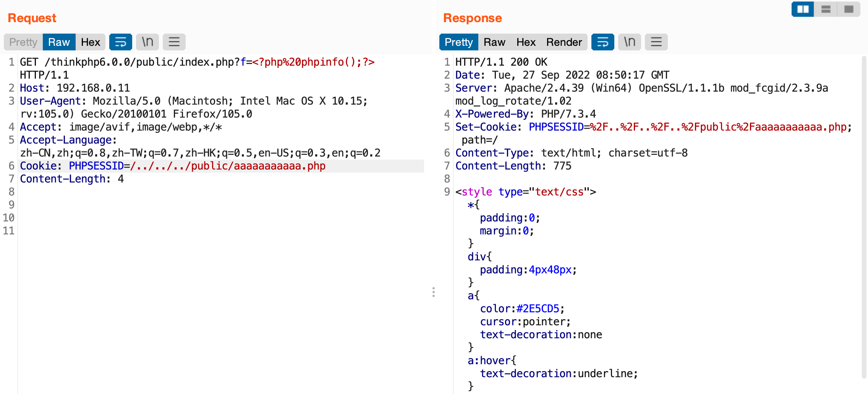This screenshot has height=394, width=868.
Task: Show non-printable characters in Request panel
Action: (147, 42)
